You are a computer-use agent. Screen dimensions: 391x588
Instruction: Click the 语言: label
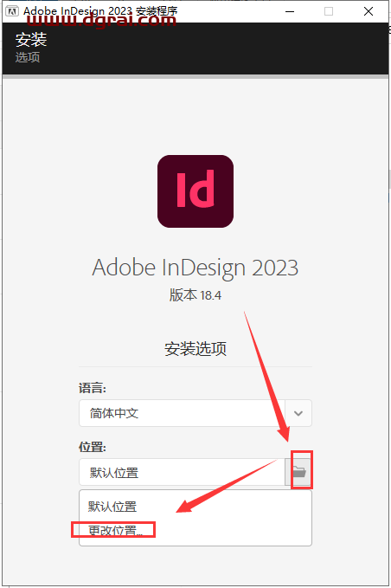click(93, 388)
